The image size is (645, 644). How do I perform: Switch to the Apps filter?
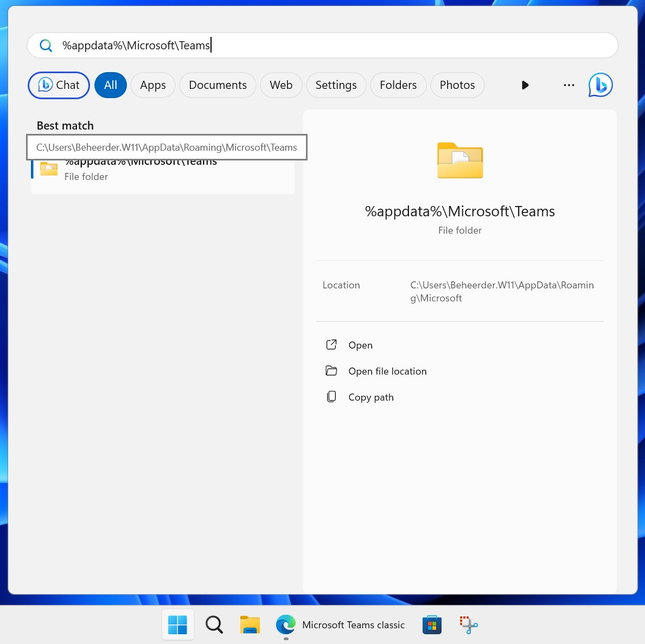click(x=152, y=85)
